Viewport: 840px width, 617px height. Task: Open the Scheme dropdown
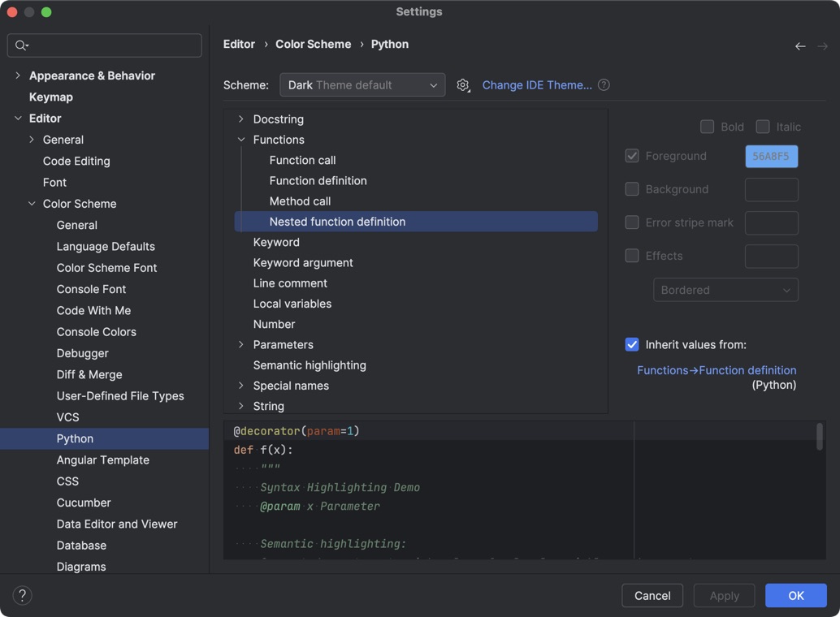362,84
